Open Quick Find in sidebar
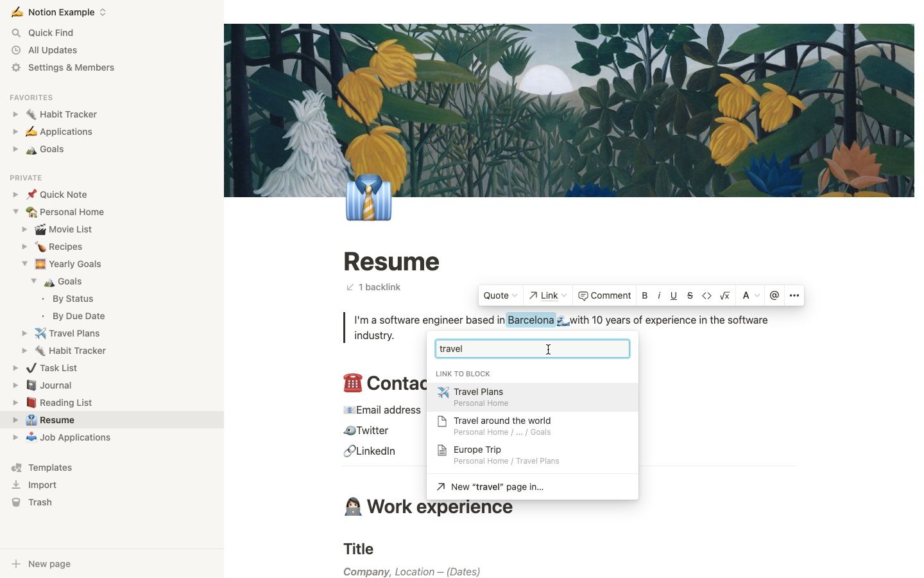 click(50, 33)
